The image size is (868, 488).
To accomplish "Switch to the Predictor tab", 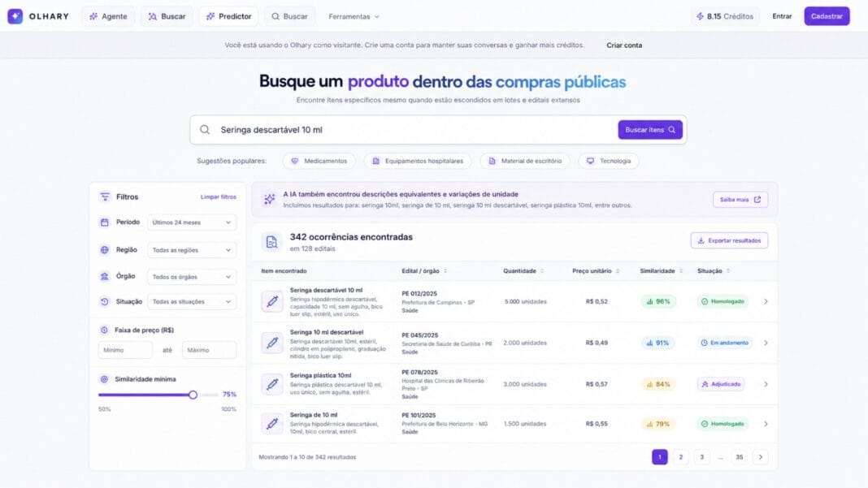I will pos(228,16).
